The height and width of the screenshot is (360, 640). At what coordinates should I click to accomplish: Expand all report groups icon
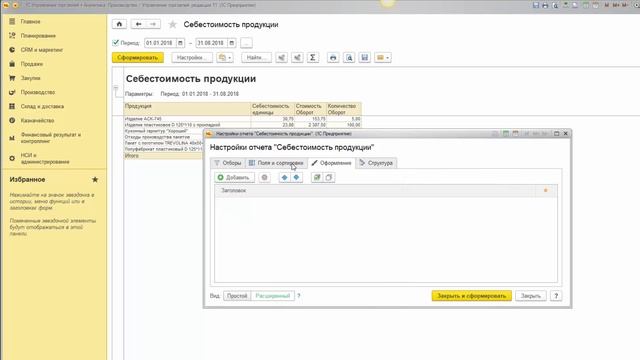[x=281, y=58]
